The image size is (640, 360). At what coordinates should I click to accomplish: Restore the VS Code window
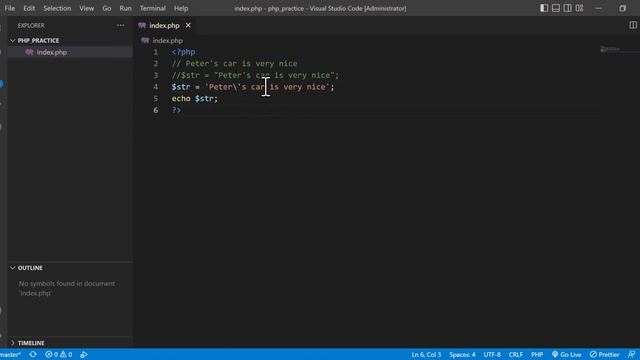(622, 8)
